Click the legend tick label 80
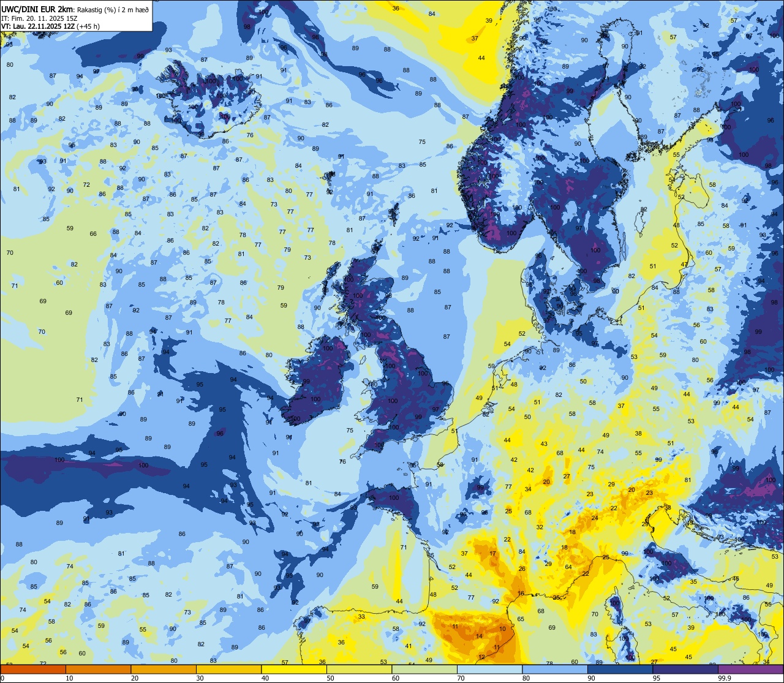 526,678
